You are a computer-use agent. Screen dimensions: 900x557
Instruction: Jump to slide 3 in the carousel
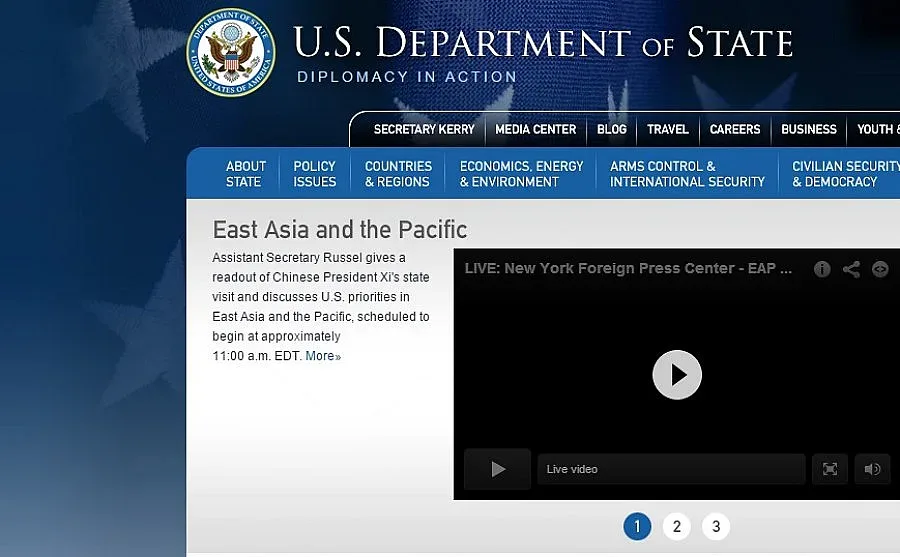(x=716, y=526)
